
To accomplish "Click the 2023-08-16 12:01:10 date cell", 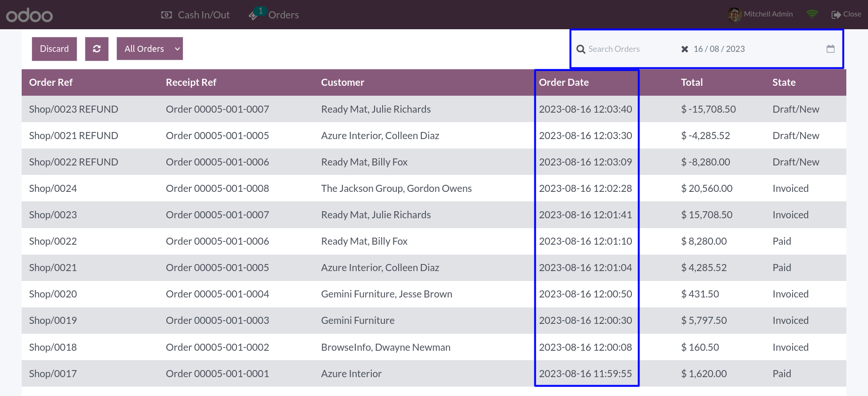I will coord(585,241).
